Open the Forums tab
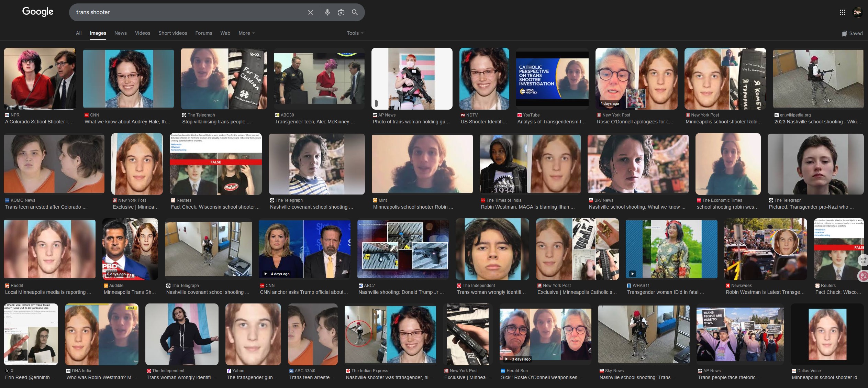The image size is (868, 388). pos(203,33)
